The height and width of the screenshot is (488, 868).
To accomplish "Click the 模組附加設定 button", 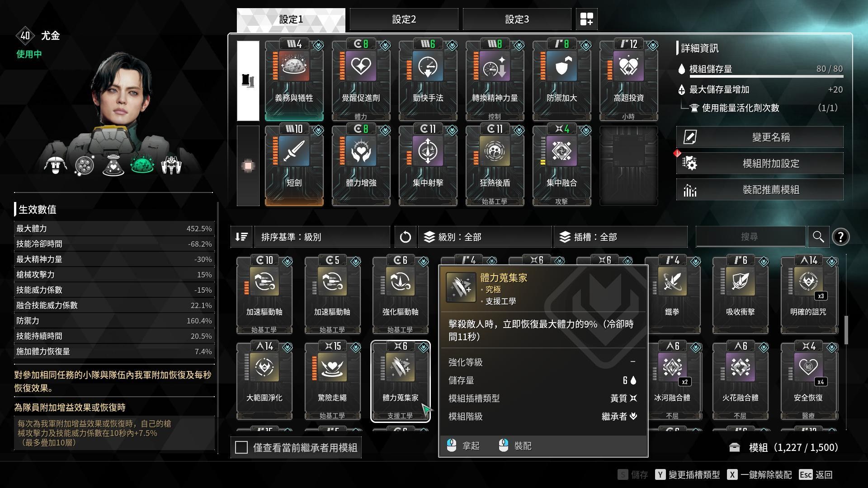I will (x=760, y=163).
